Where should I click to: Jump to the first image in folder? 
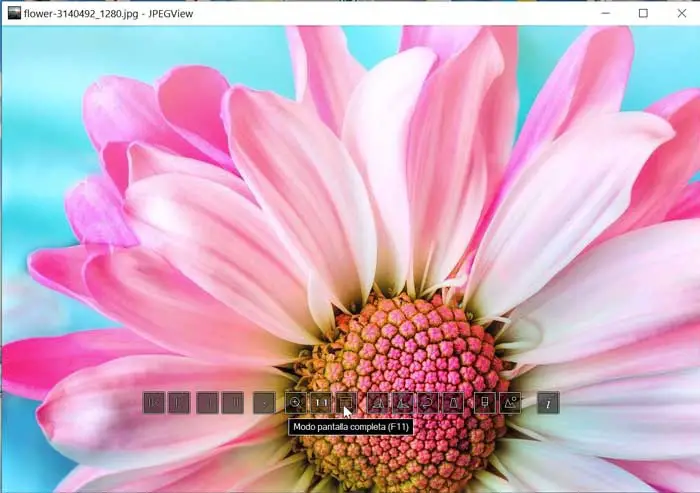click(x=154, y=403)
